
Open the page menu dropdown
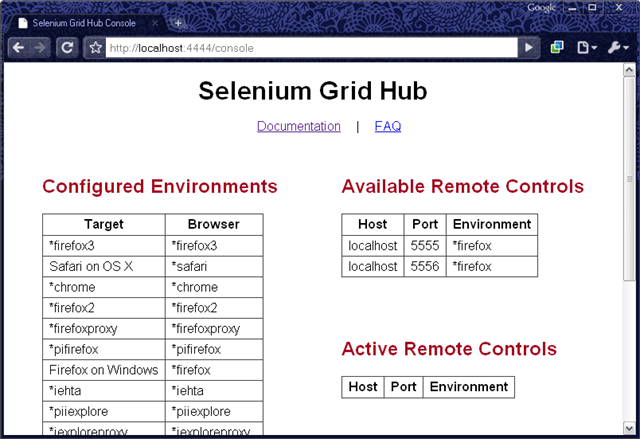[587, 48]
